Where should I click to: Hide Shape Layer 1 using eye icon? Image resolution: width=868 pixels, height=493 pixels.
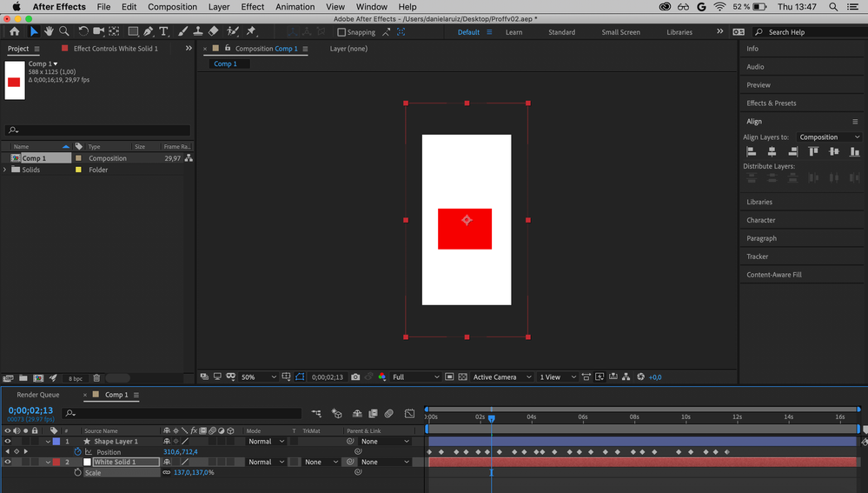point(8,442)
